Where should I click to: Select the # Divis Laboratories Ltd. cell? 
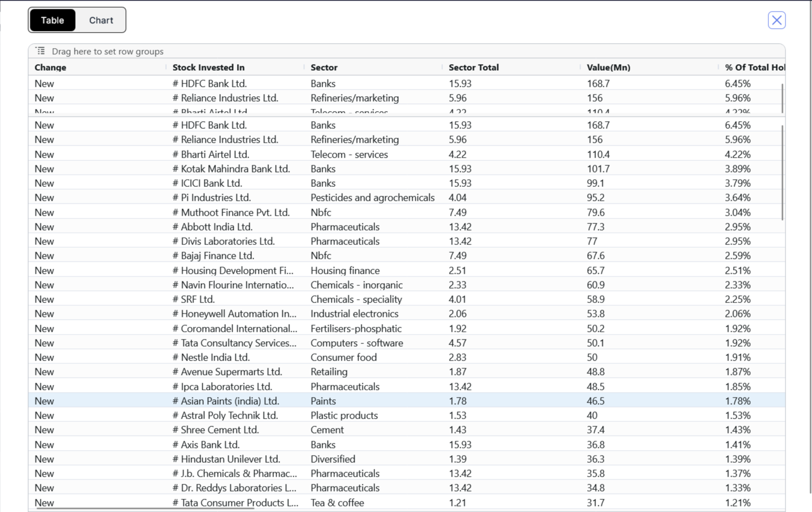point(235,241)
